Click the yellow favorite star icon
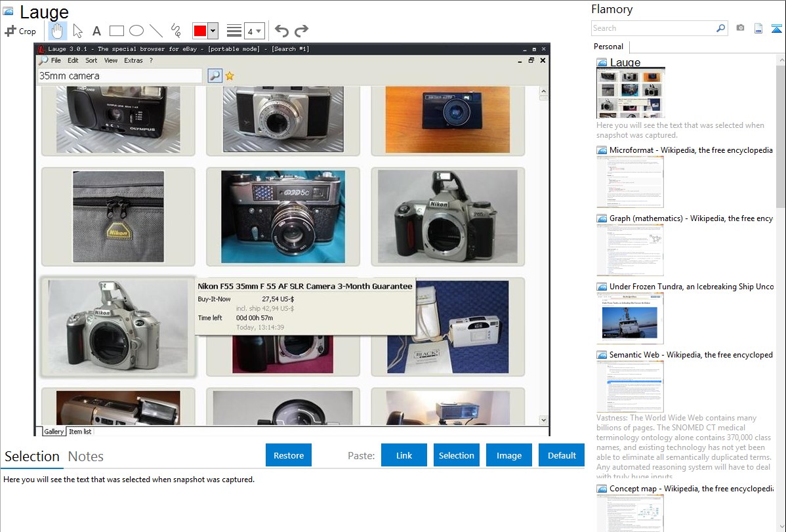This screenshot has width=786, height=532. click(x=230, y=75)
